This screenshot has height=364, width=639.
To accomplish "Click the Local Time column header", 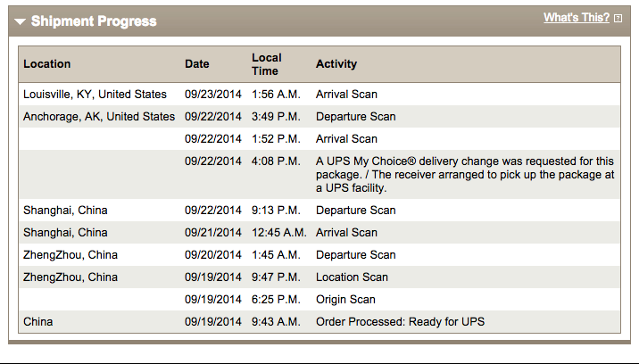I will tap(266, 64).
